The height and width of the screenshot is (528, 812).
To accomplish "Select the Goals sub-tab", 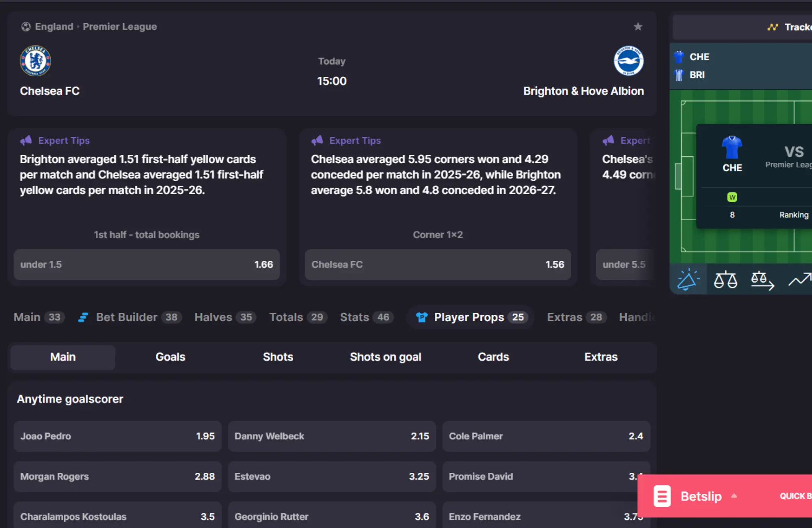I will coord(171,357).
